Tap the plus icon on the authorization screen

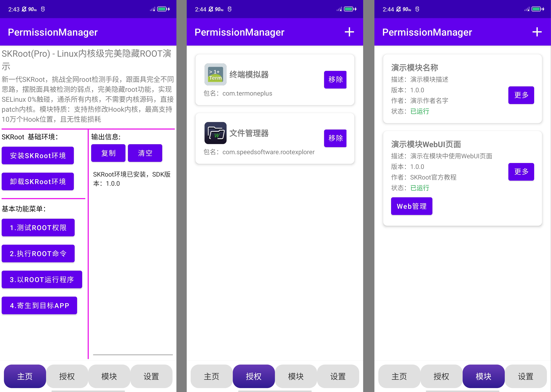click(349, 32)
